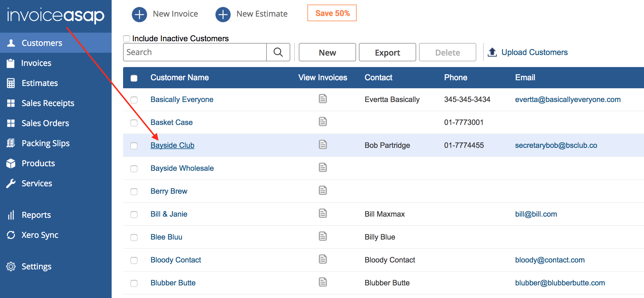Open Basically Everyone customer

click(182, 99)
